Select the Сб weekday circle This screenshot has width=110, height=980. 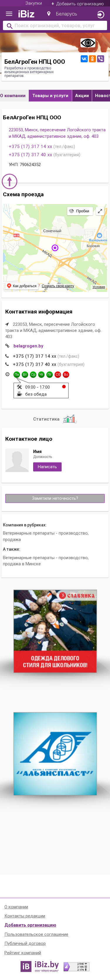pos(58,374)
